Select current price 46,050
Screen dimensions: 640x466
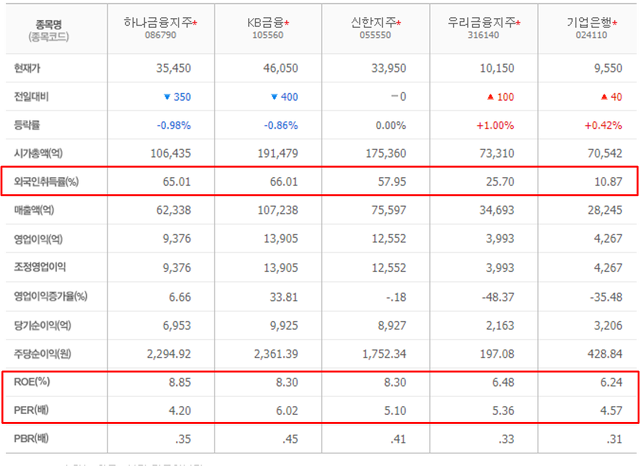280,68
